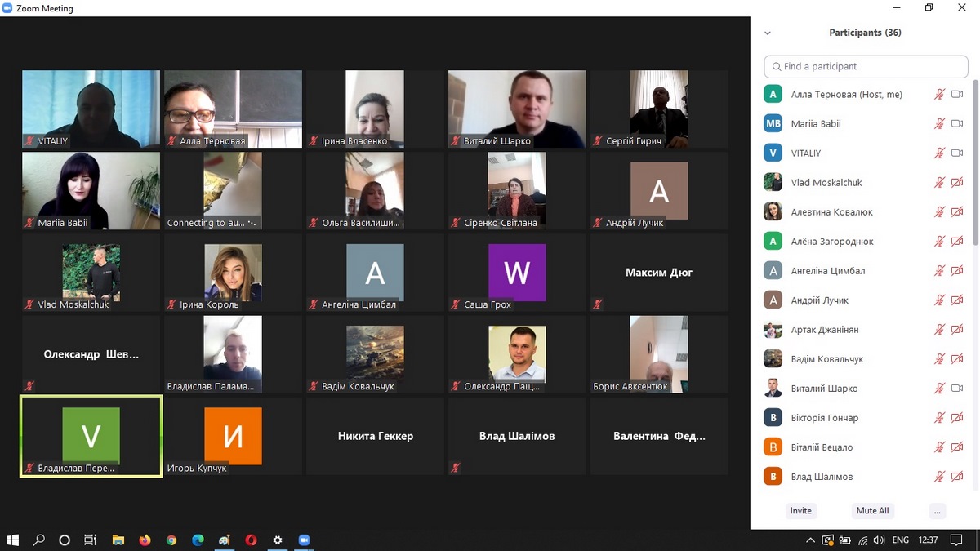Click the Opera browser taskbar icon
Image resolution: width=980 pixels, height=551 pixels.
[x=252, y=540]
